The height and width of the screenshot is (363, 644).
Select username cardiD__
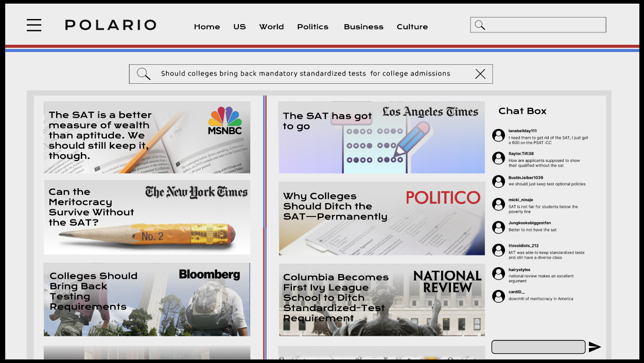click(517, 292)
